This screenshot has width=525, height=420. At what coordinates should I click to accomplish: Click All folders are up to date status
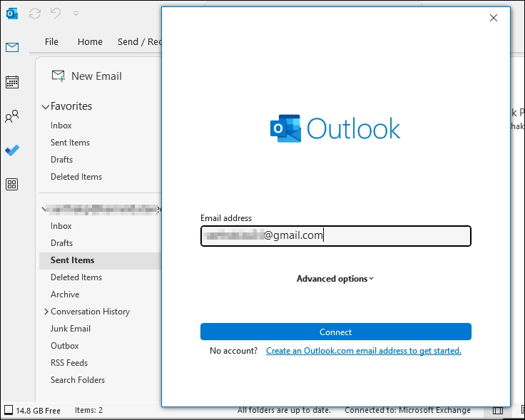click(x=284, y=410)
